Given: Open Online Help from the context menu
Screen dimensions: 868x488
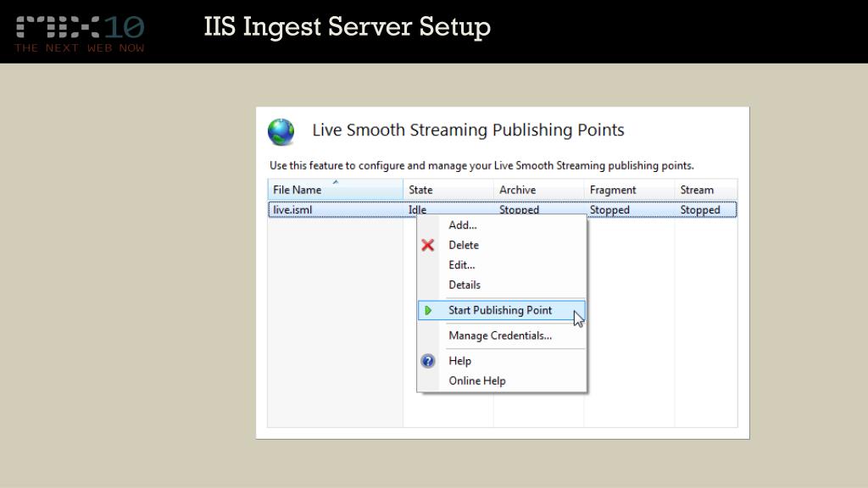Looking at the screenshot, I should coord(502,380).
